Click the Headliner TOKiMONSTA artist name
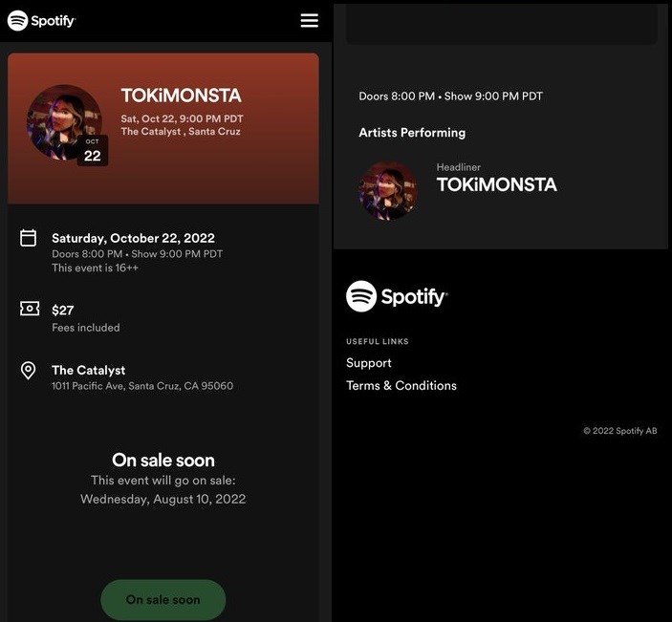The height and width of the screenshot is (622, 672). (x=497, y=184)
